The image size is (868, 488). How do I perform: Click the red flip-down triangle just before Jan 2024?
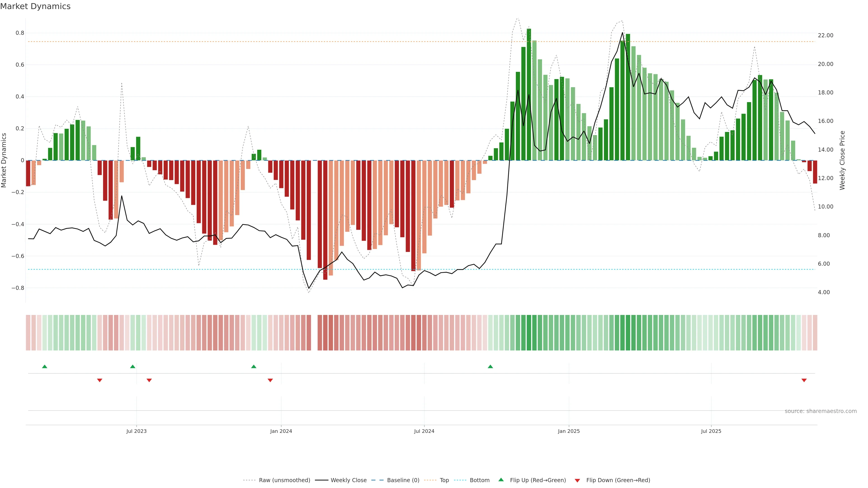270,380
